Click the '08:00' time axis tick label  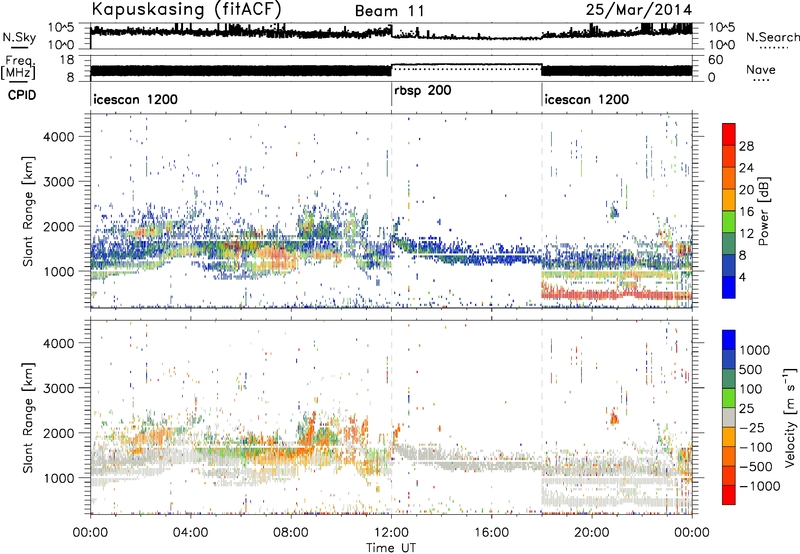pos(291,533)
